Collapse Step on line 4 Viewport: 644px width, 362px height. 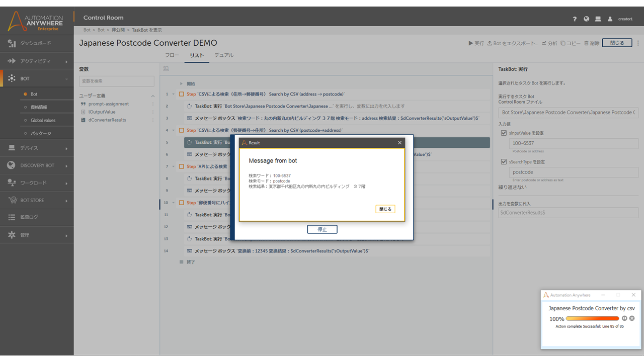click(174, 130)
